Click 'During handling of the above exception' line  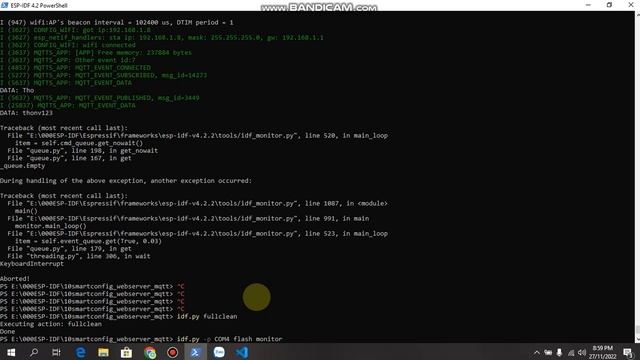(x=126, y=180)
